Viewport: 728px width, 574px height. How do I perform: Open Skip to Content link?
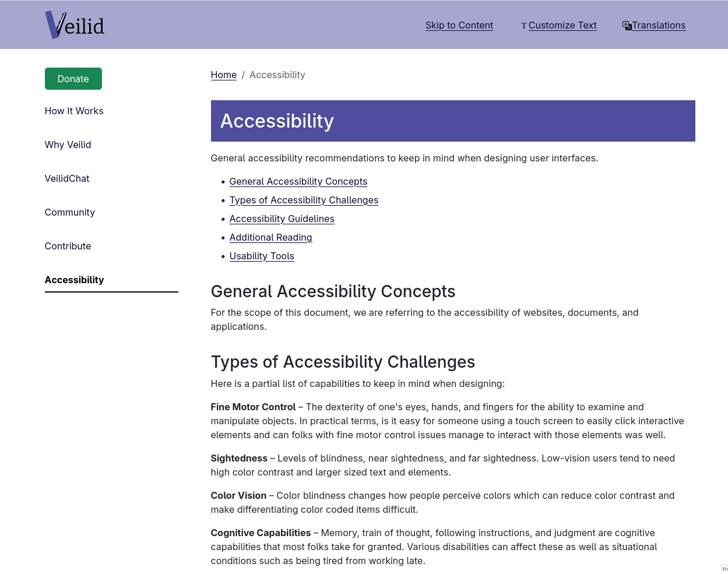point(459,26)
